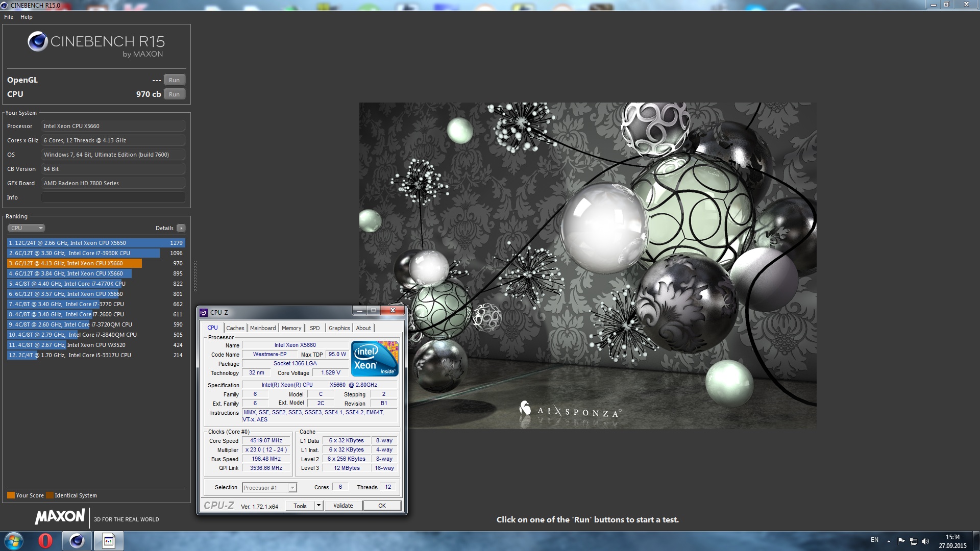Viewport: 980px width, 551px height.
Task: Click the Info field in Your System
Action: tap(113, 197)
